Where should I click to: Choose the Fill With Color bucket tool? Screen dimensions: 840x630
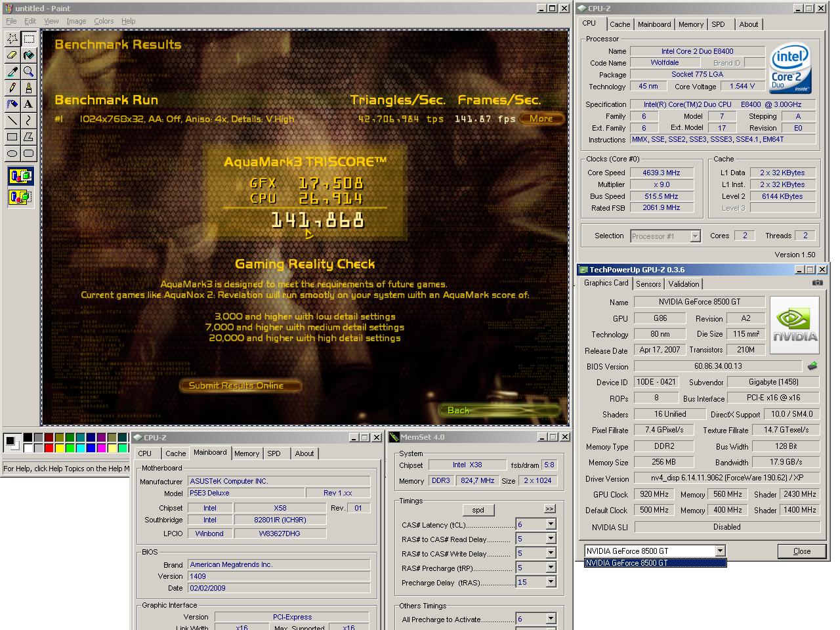pyautogui.click(x=29, y=55)
